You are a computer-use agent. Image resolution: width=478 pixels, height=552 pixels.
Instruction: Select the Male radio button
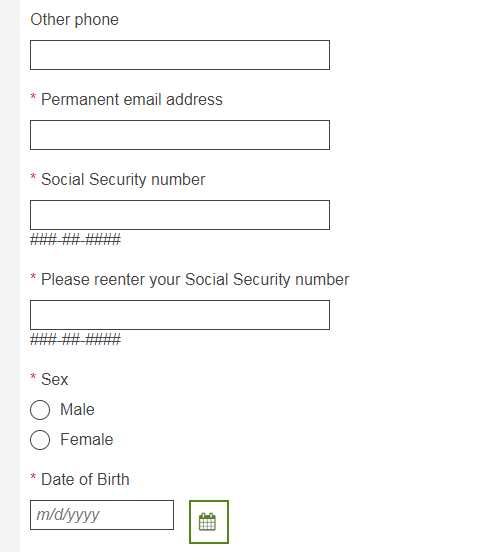coord(40,410)
